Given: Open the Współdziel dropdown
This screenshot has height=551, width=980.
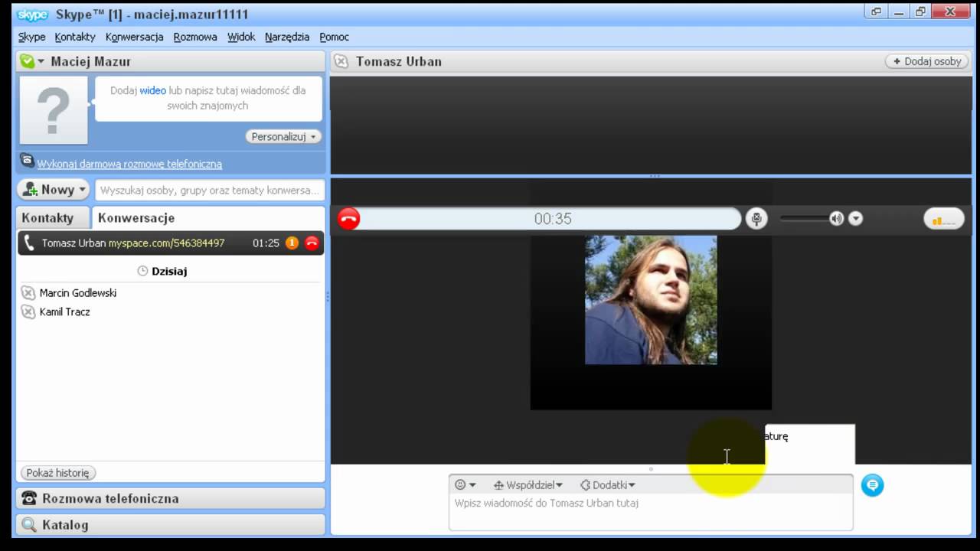Looking at the screenshot, I should [x=528, y=484].
